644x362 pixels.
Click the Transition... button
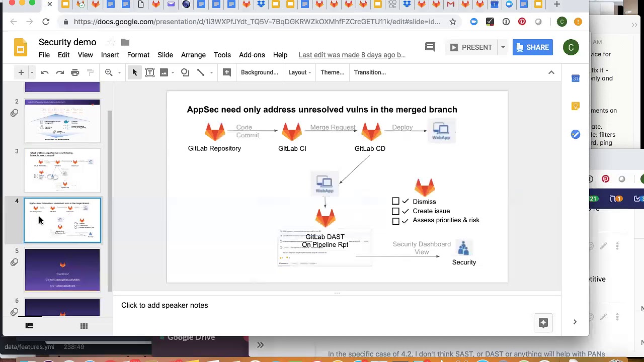tap(370, 72)
